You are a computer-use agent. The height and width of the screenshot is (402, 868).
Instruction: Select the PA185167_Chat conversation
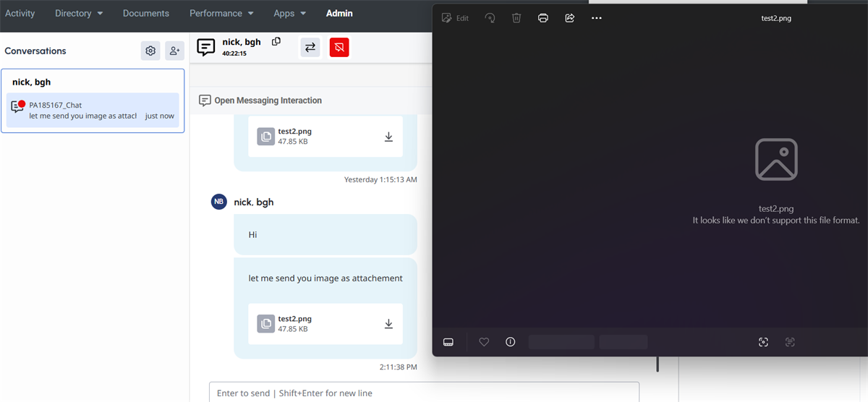93,110
